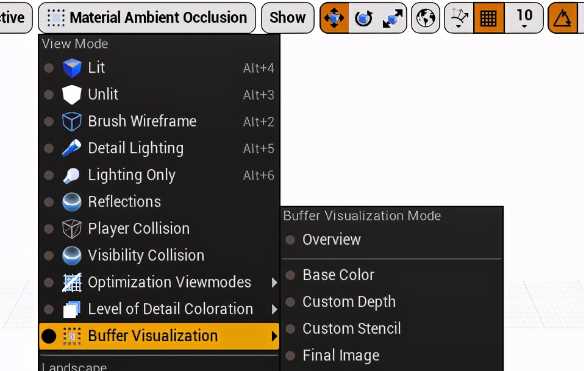The height and width of the screenshot is (371, 584).
Task: Click Material Ambient Occlusion view mode button
Action: 147,18
